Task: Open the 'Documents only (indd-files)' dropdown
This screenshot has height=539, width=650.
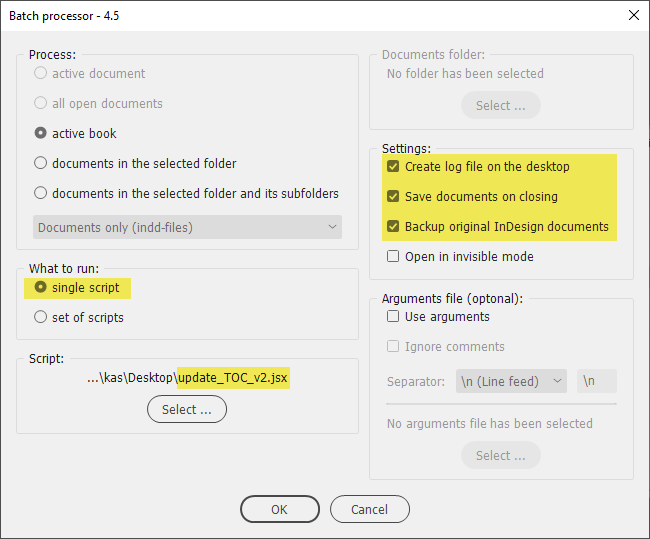Action: (x=187, y=227)
